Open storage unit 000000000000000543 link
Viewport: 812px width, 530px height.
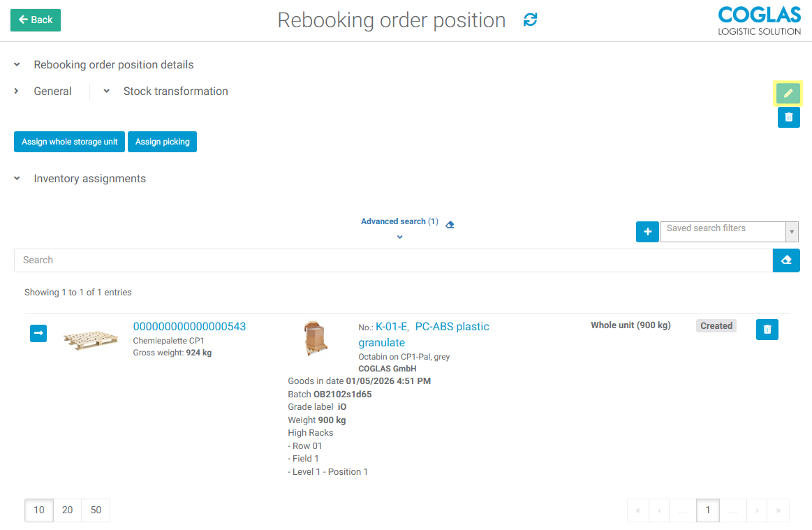tap(189, 327)
